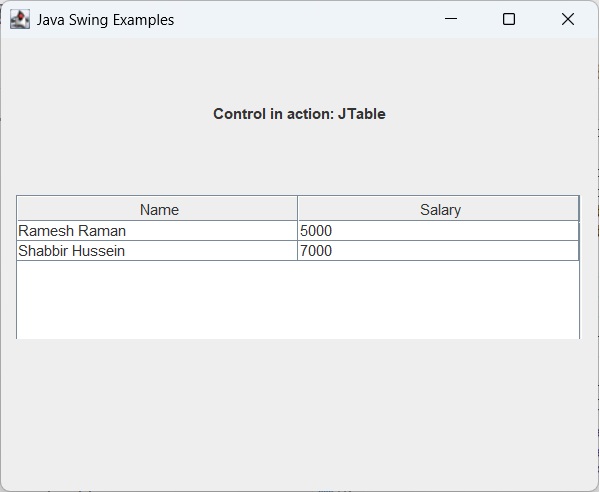
Task: Click the gray area above the JTable label
Action: tap(298, 70)
